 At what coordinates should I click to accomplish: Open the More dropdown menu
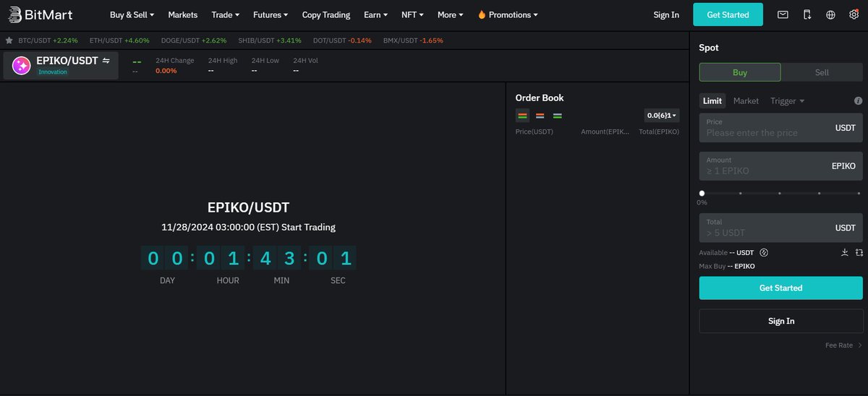tap(451, 14)
